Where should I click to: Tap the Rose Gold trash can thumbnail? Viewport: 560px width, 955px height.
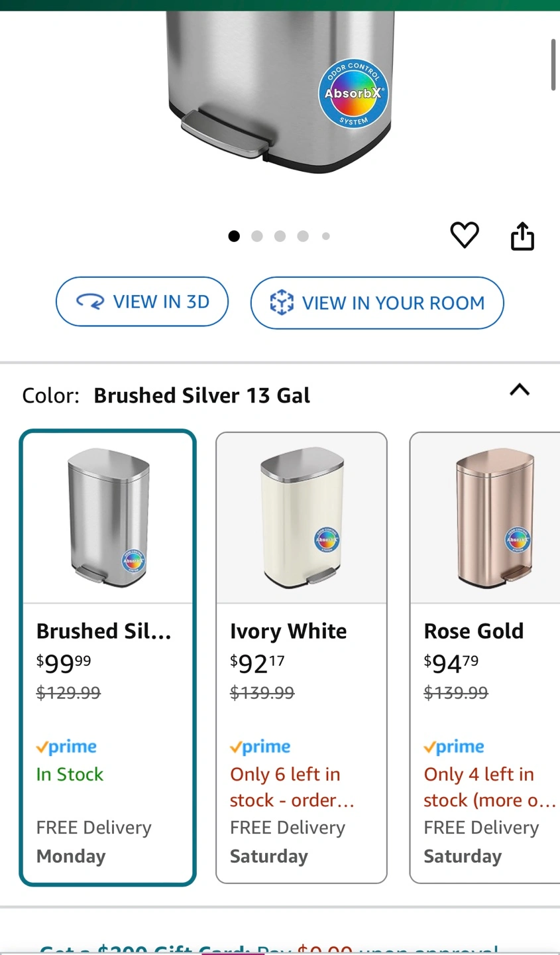click(x=494, y=519)
